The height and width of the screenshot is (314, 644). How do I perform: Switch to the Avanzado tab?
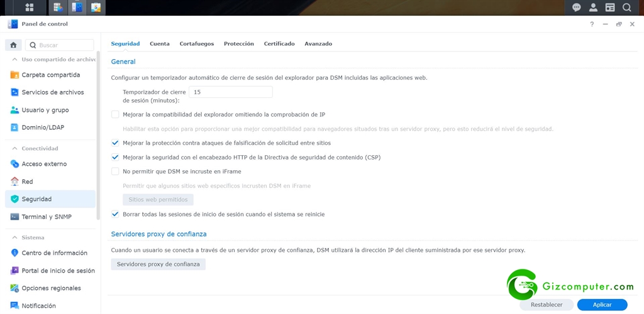click(x=318, y=43)
